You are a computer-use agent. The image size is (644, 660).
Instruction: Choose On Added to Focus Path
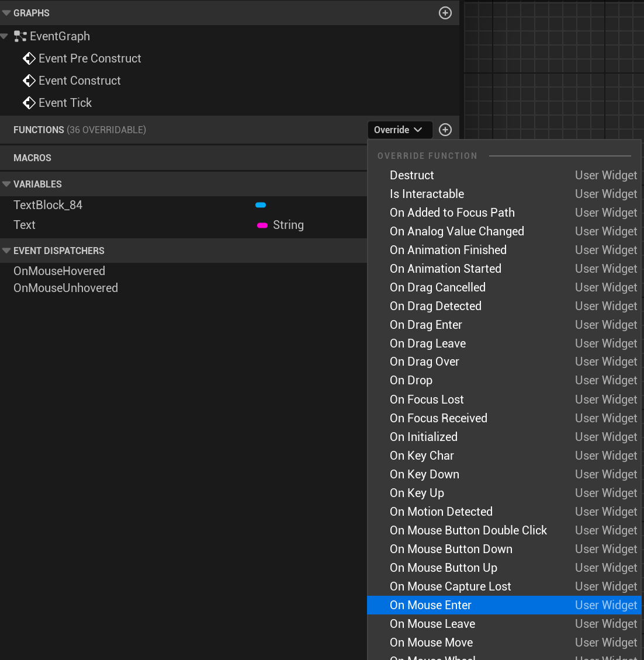point(504,213)
